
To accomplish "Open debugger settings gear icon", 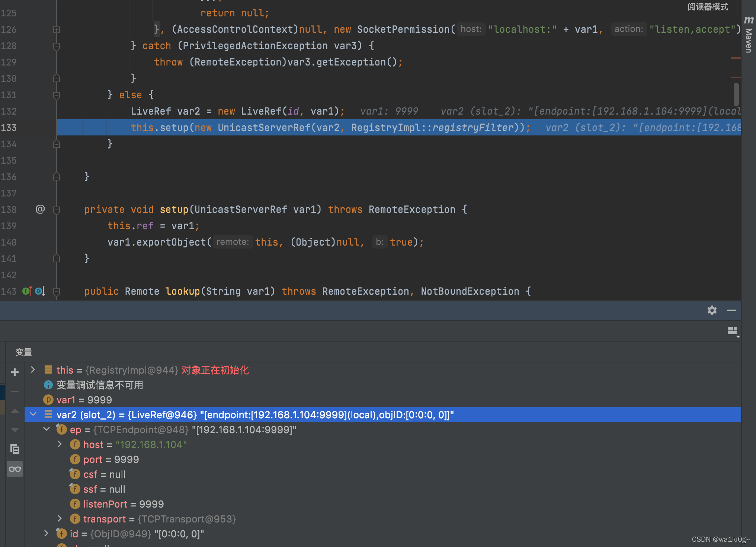I will tap(712, 310).
